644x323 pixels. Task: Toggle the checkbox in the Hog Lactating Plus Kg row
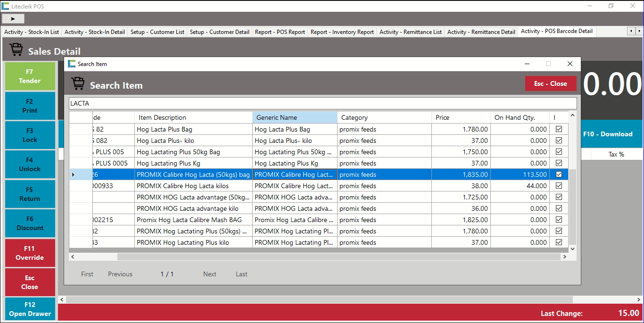(559, 163)
